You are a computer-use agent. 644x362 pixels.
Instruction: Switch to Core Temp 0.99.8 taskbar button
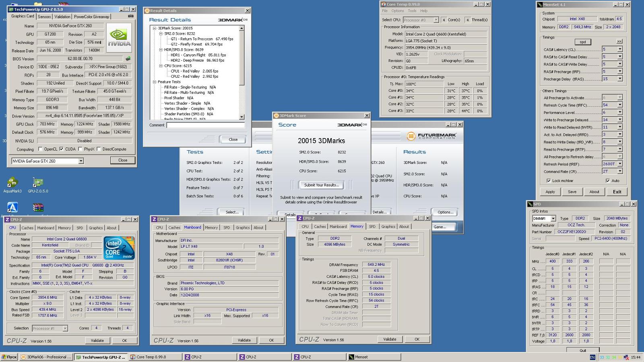(155, 357)
